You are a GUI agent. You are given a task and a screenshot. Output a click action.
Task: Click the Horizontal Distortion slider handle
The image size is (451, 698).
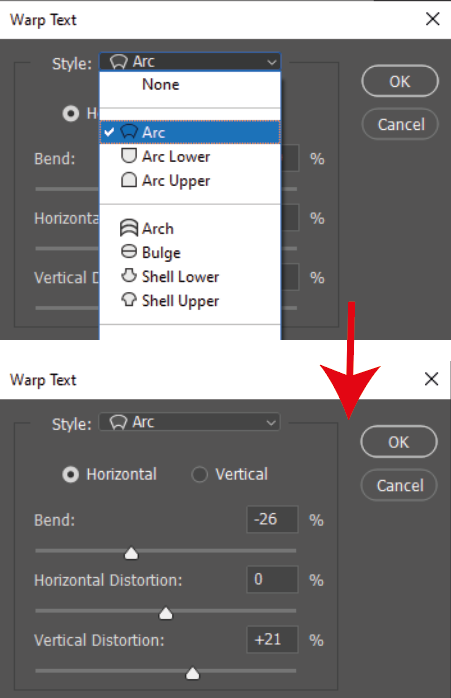click(166, 613)
